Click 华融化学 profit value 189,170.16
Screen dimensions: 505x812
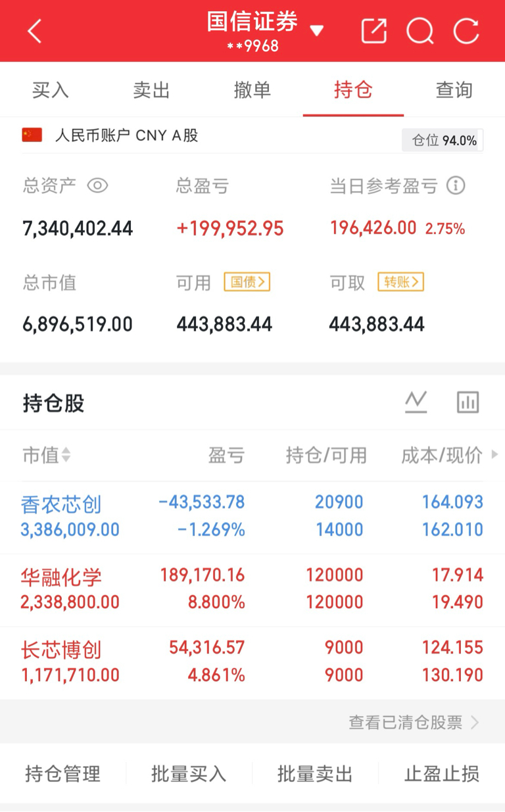pos(203,575)
